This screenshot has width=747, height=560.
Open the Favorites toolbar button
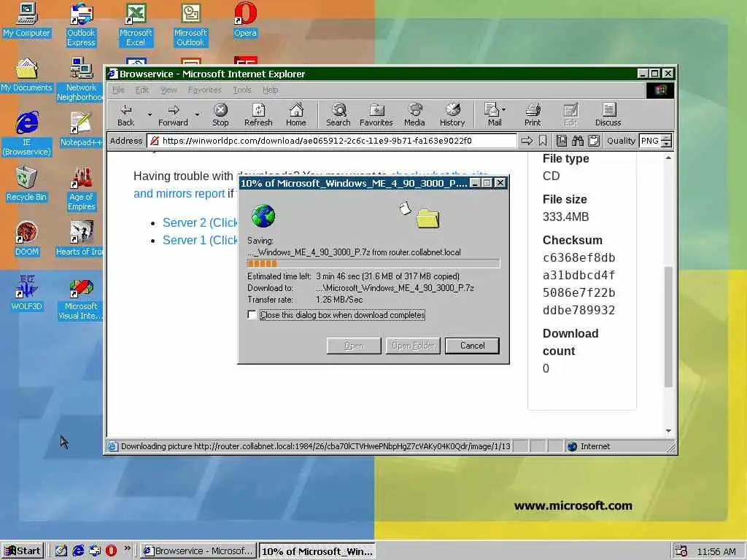(x=376, y=114)
